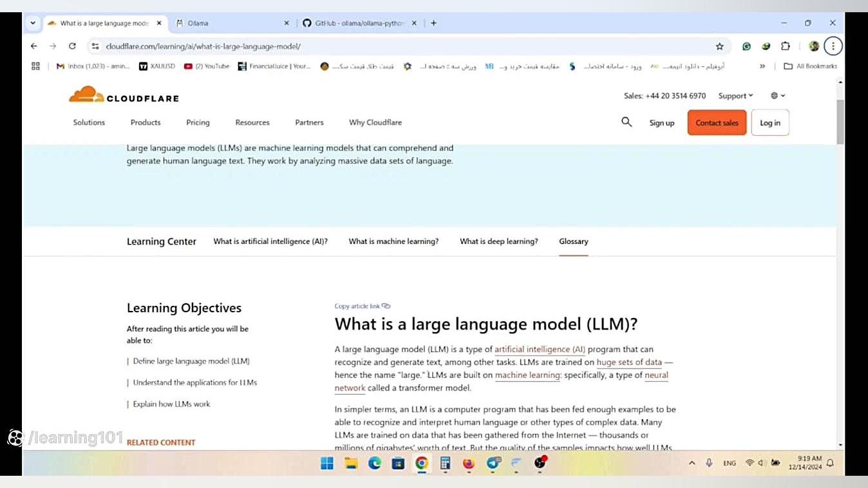Image resolution: width=868 pixels, height=488 pixels.
Task: Switch to the GitHub ollama-python tab
Action: (x=360, y=23)
